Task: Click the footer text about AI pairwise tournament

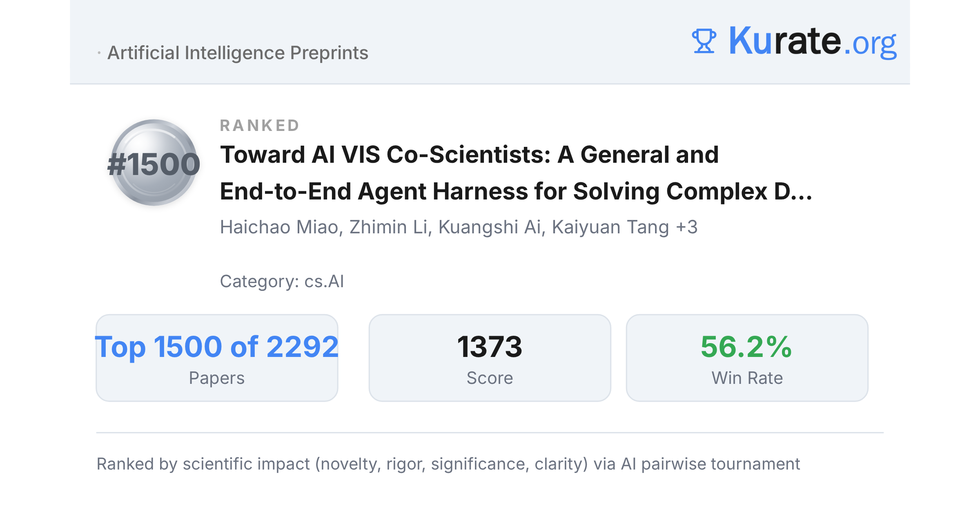Action: coord(448,464)
